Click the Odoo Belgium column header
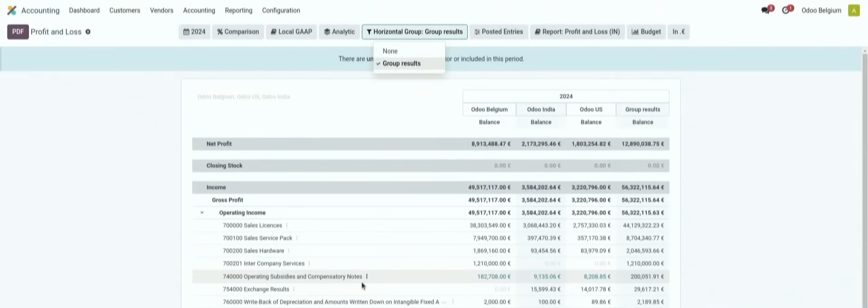Image resolution: width=868 pixels, height=308 pixels. [x=489, y=109]
